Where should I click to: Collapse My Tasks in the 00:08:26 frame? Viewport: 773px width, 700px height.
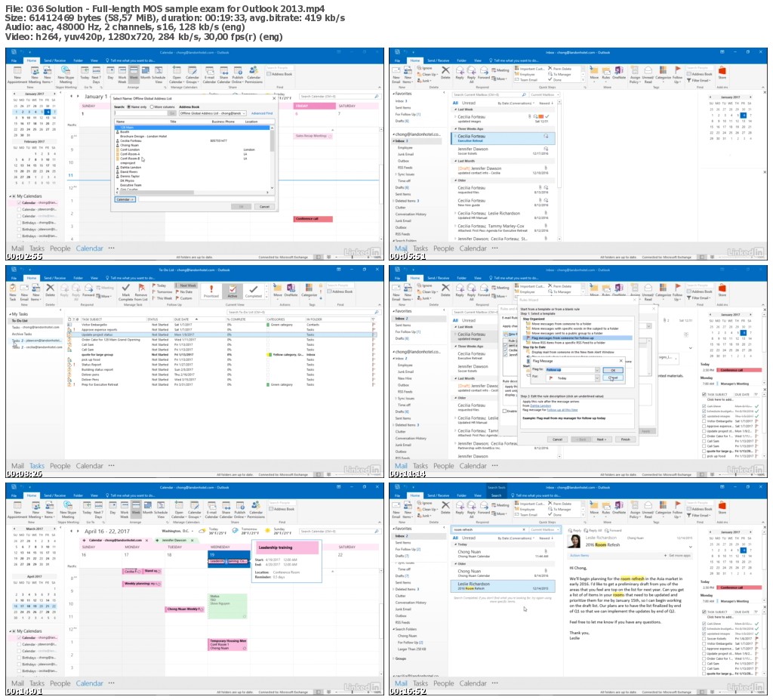[x=10, y=314]
